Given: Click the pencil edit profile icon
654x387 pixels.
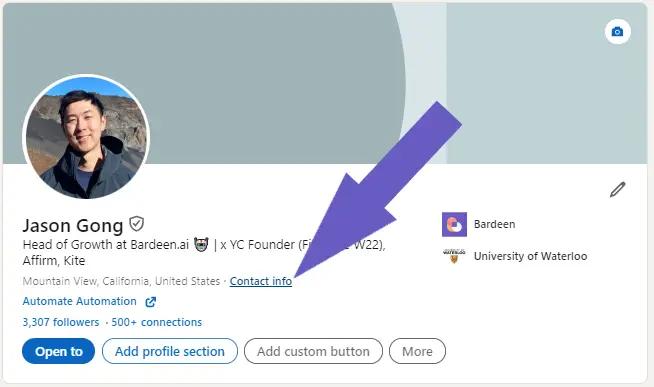Looking at the screenshot, I should coord(617,189).
